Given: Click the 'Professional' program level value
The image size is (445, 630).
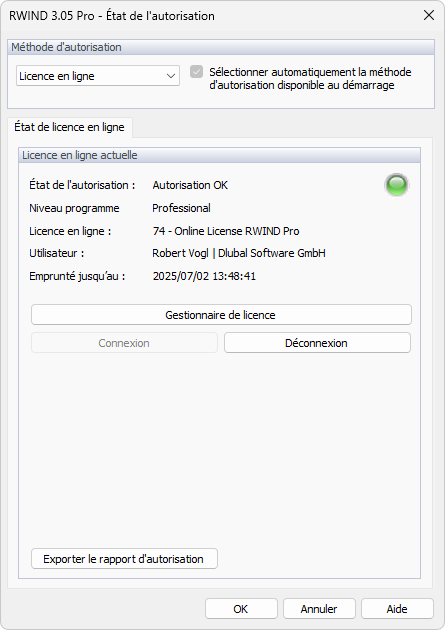Looking at the screenshot, I should click(181, 208).
